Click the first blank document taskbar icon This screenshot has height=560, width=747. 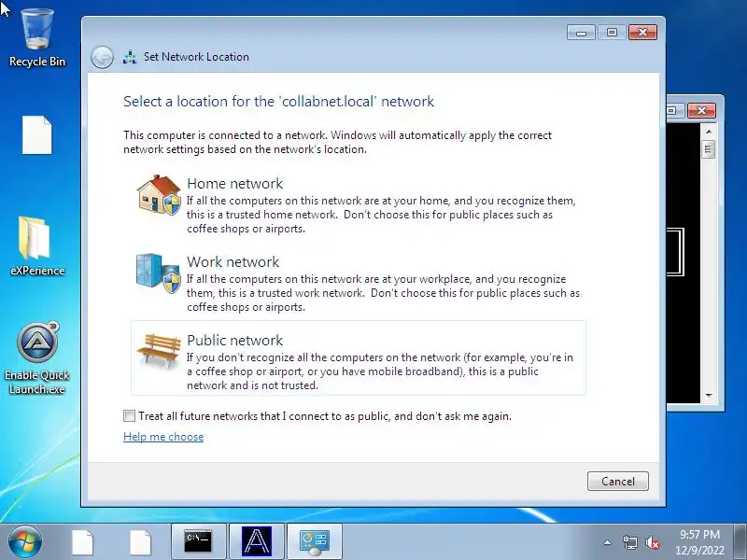[82, 542]
